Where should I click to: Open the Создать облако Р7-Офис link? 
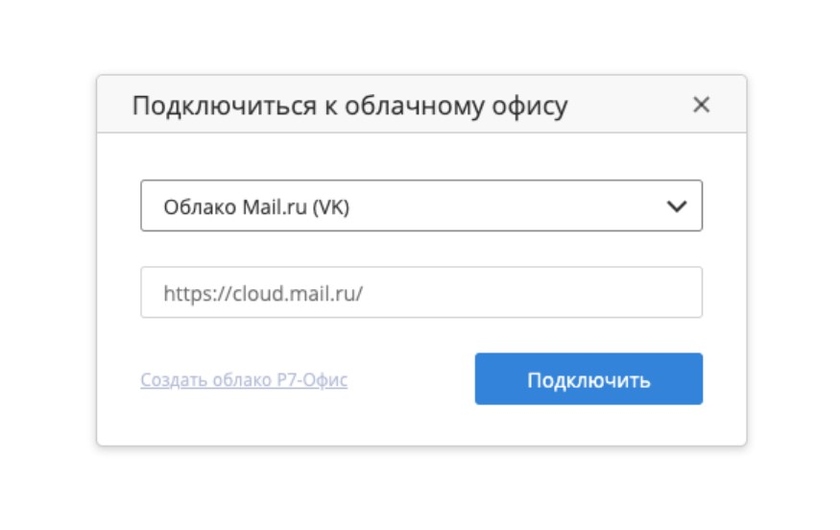point(244,380)
